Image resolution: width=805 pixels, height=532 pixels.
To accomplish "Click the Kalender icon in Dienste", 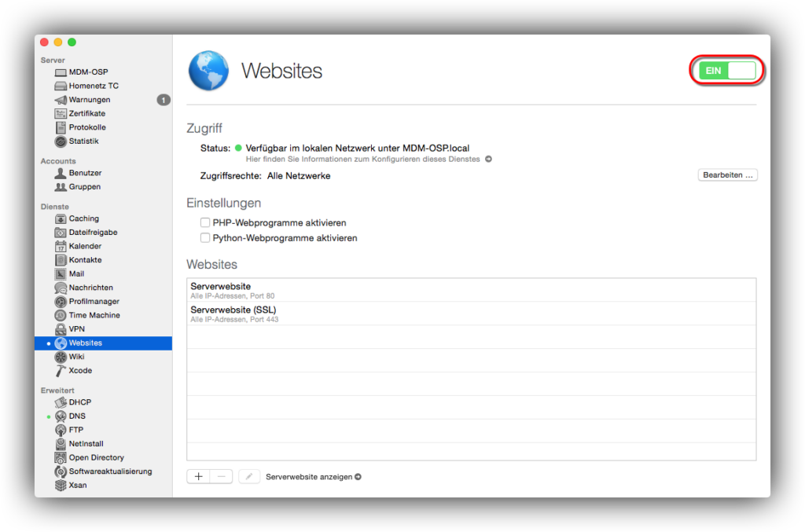I will [61, 246].
